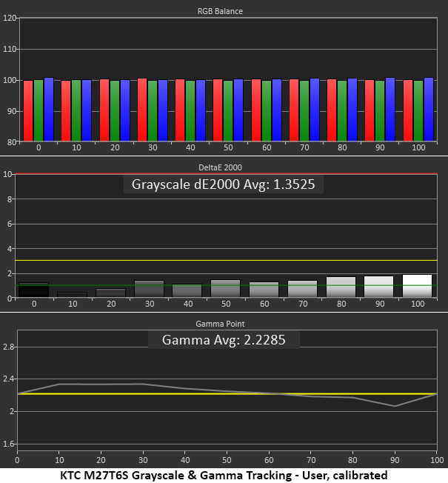Image resolution: width=448 pixels, height=483 pixels.
Task: Click the Gamma Avg 2.2285 label
Action: (224, 340)
